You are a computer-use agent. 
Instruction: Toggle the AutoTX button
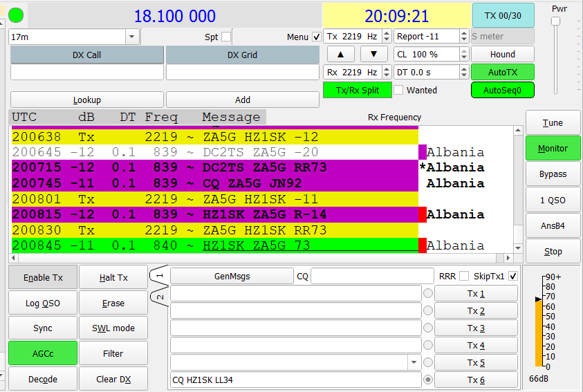[x=503, y=72]
